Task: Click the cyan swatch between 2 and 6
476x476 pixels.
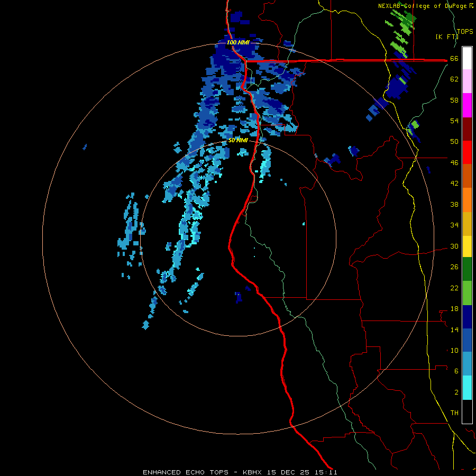Action: click(467, 388)
